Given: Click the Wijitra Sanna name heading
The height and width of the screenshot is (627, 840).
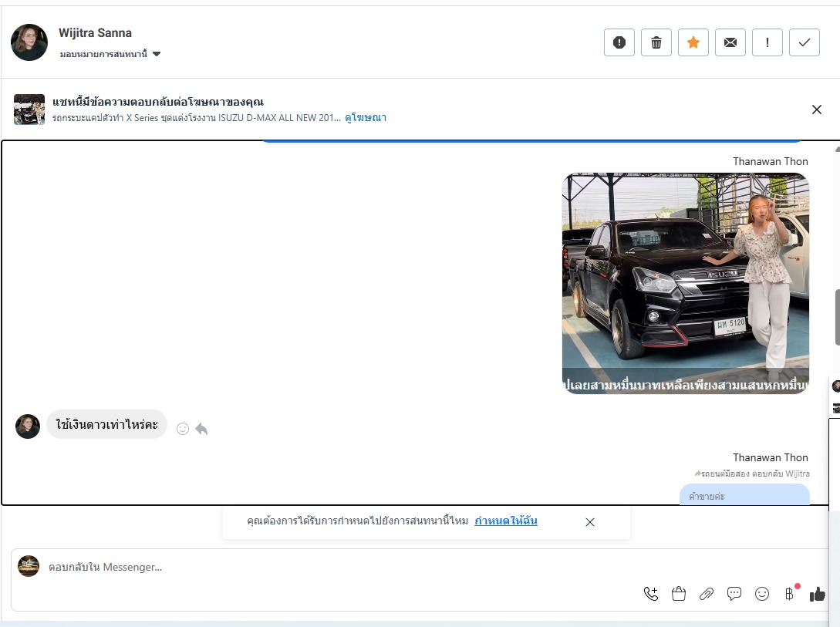Looking at the screenshot, I should [x=95, y=33].
